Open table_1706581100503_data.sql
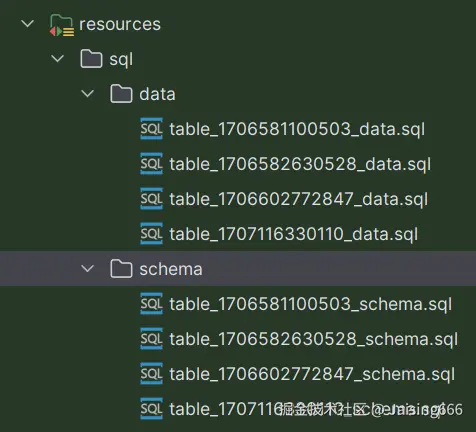This screenshot has height=432, width=476. [x=297, y=129]
